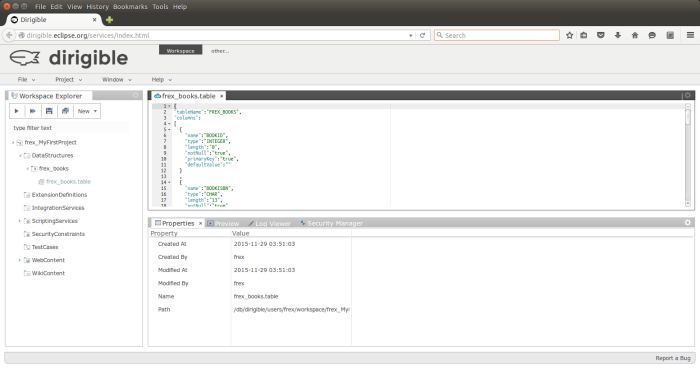700x370 pixels.
Task: Click the Value column header
Action: click(x=241, y=233)
